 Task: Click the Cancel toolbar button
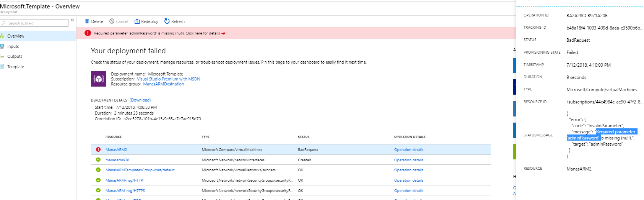pos(119,21)
